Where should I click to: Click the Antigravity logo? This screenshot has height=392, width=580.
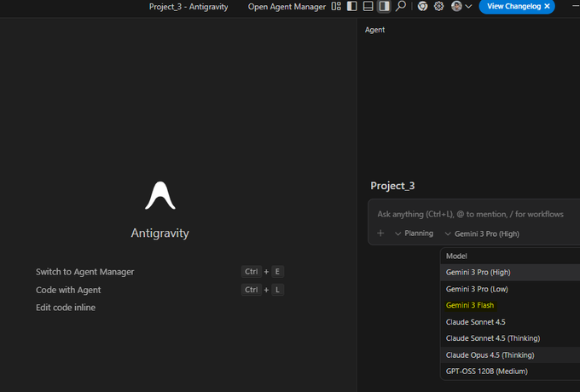click(160, 195)
